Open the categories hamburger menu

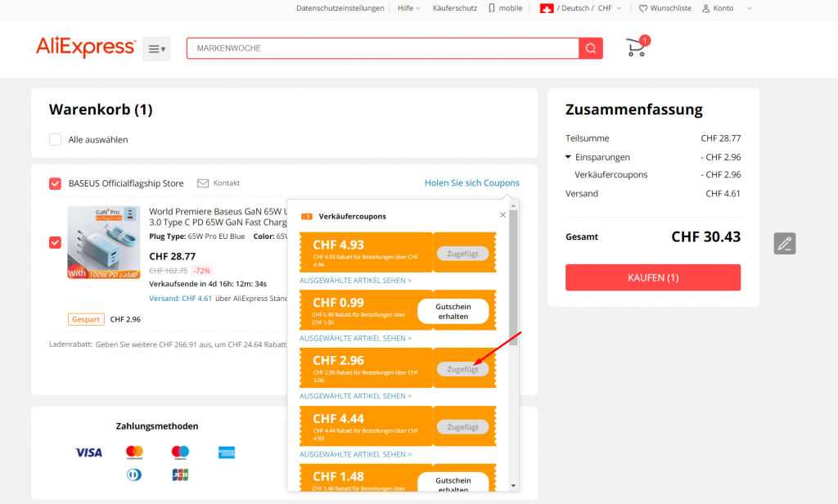click(x=156, y=49)
